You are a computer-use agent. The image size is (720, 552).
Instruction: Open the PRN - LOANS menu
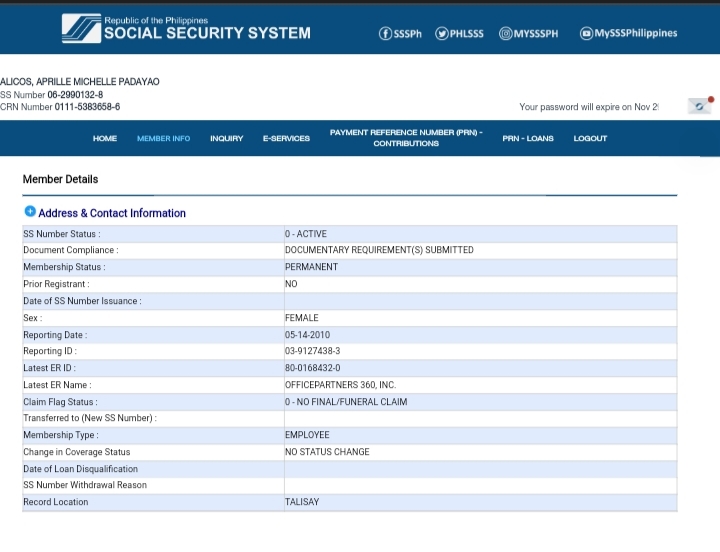click(528, 138)
